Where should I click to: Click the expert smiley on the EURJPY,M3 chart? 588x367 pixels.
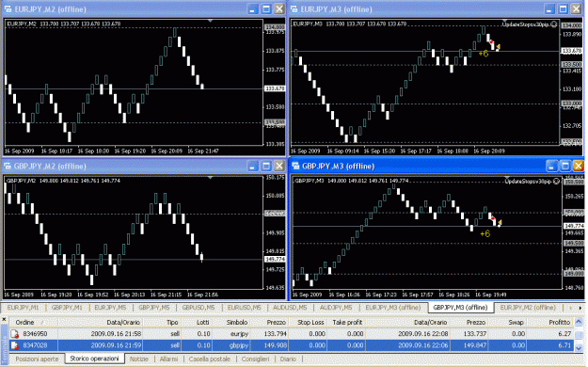click(554, 24)
